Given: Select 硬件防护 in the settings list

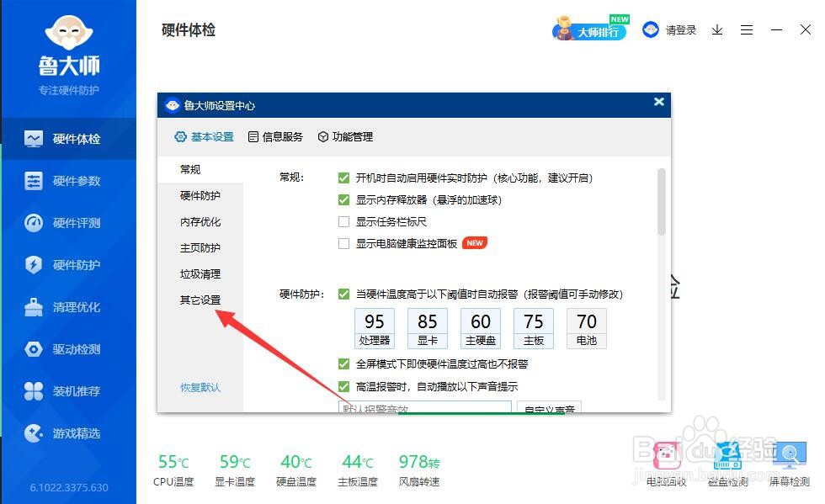Looking at the screenshot, I should pyautogui.click(x=200, y=196).
